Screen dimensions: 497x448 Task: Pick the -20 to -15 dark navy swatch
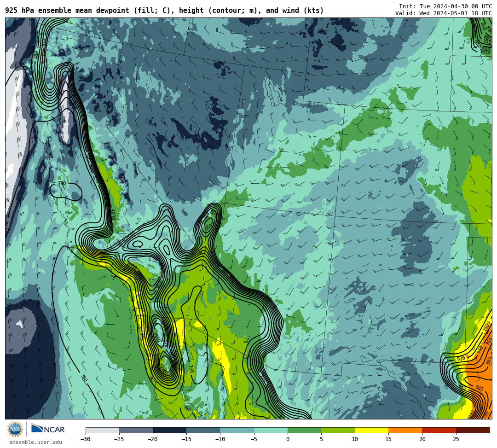click(169, 430)
